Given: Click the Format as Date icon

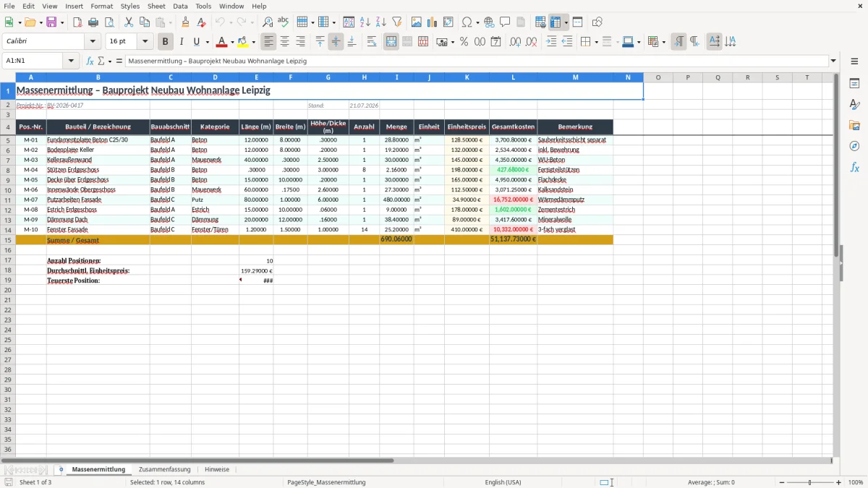Looking at the screenshot, I should point(495,42).
